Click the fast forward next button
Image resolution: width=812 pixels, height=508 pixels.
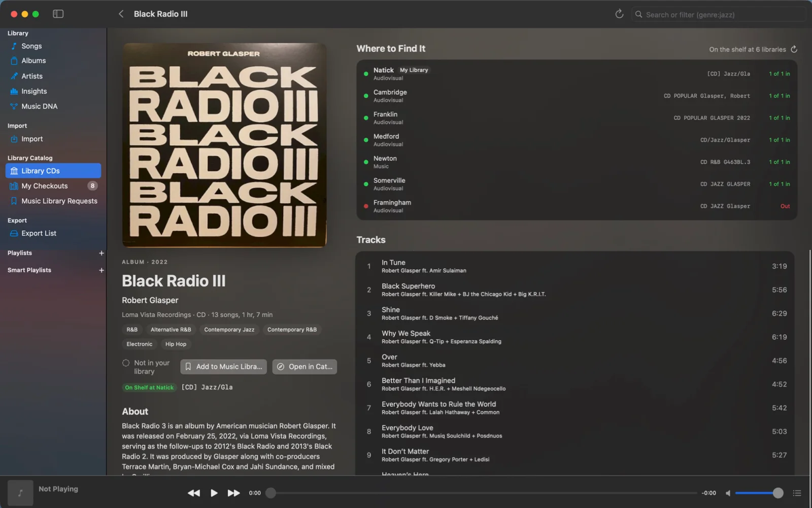233,493
